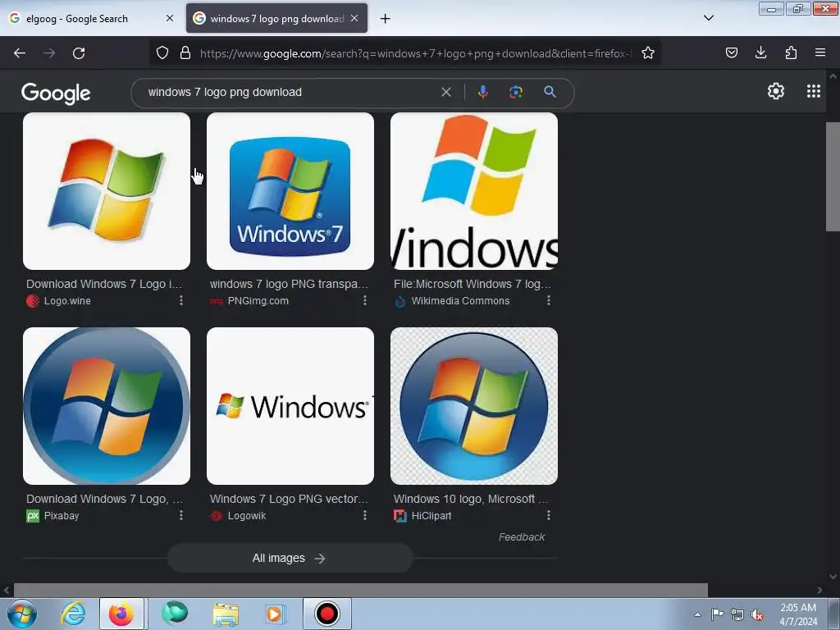
Task: Bookmark this page with the star
Action: click(648, 53)
